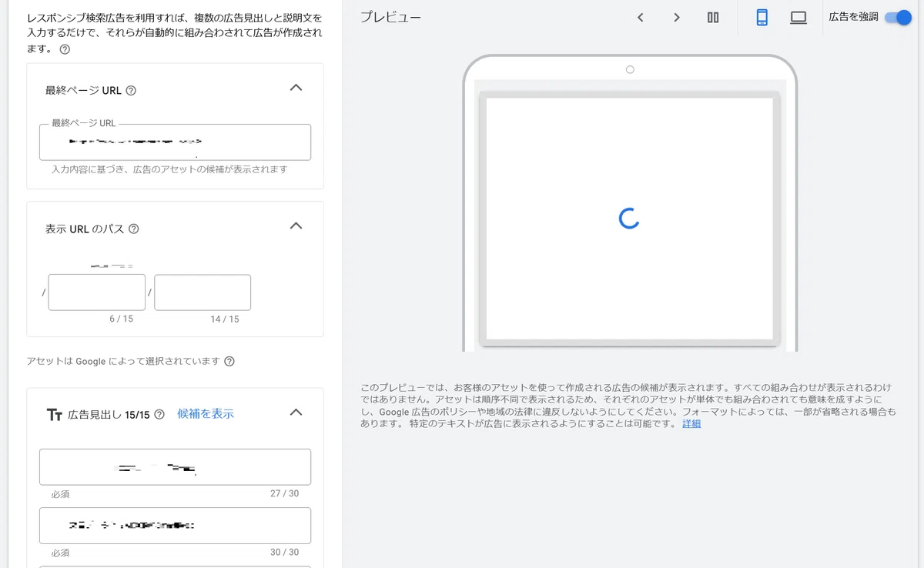This screenshot has height=568, width=924.
Task: Open the 詳細 link under preview
Action: [x=691, y=424]
